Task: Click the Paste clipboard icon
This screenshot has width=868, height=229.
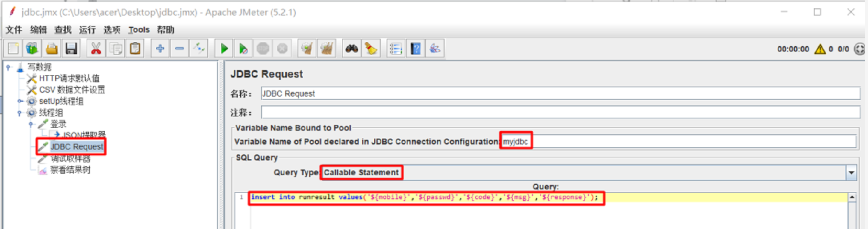Action: click(x=135, y=48)
